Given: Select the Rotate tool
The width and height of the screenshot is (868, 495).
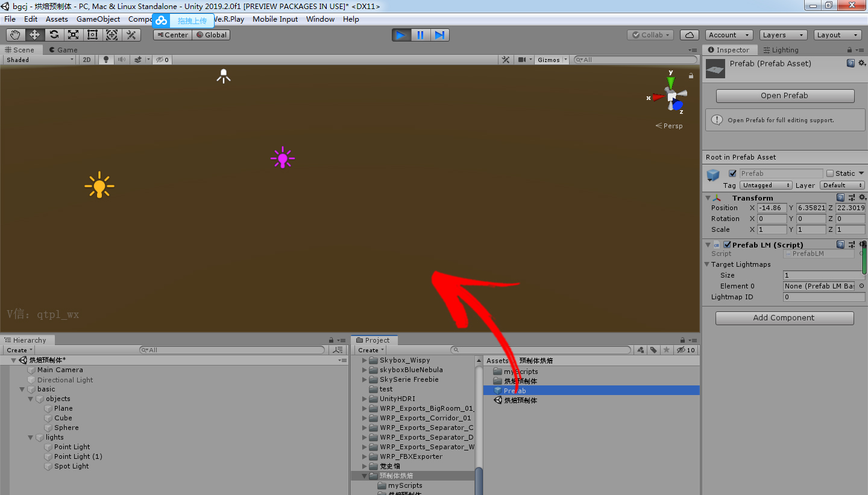Looking at the screenshot, I should click(x=54, y=34).
